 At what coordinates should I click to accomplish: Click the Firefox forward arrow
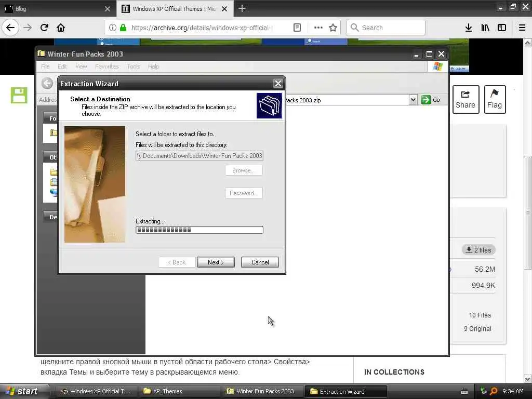28,28
